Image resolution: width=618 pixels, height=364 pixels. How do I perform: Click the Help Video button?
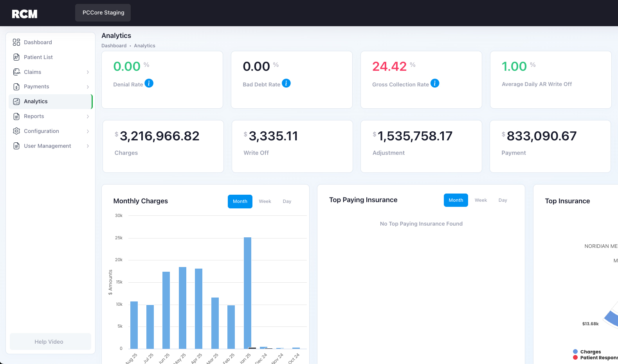pos(50,342)
